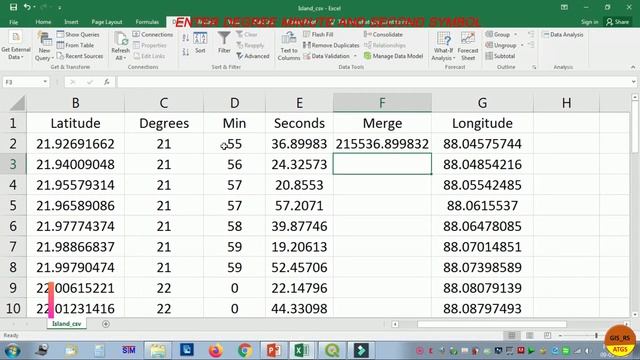Image resolution: width=640 pixels, height=360 pixels.
Task: Click Remove Duplicates
Action: 331,45
